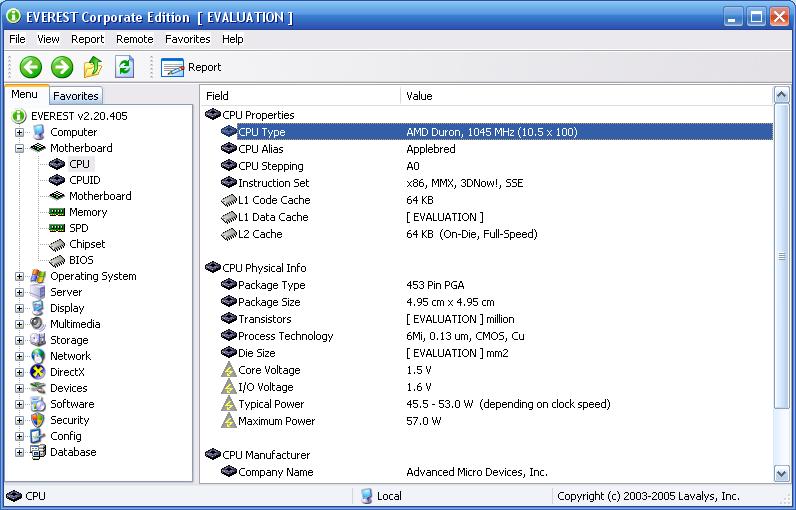Image resolution: width=796 pixels, height=510 pixels.
Task: Open the Remote menu
Action: tap(134, 39)
